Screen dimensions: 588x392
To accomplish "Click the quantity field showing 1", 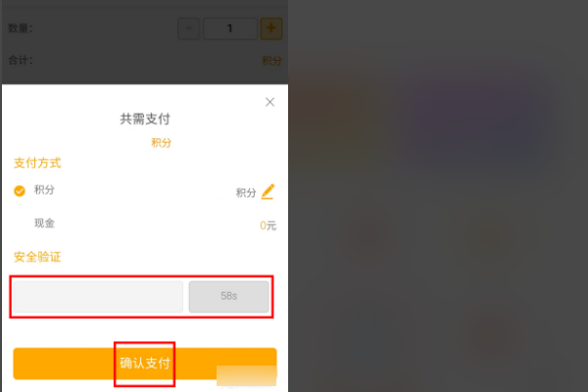I will pyautogui.click(x=230, y=28).
